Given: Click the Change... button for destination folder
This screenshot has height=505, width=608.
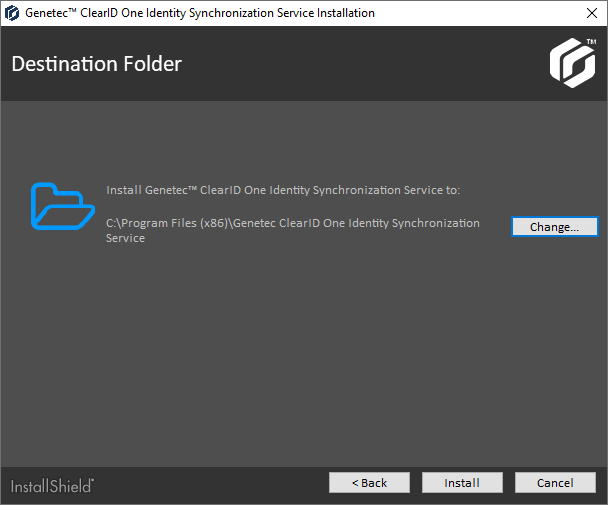Looking at the screenshot, I should click(554, 227).
